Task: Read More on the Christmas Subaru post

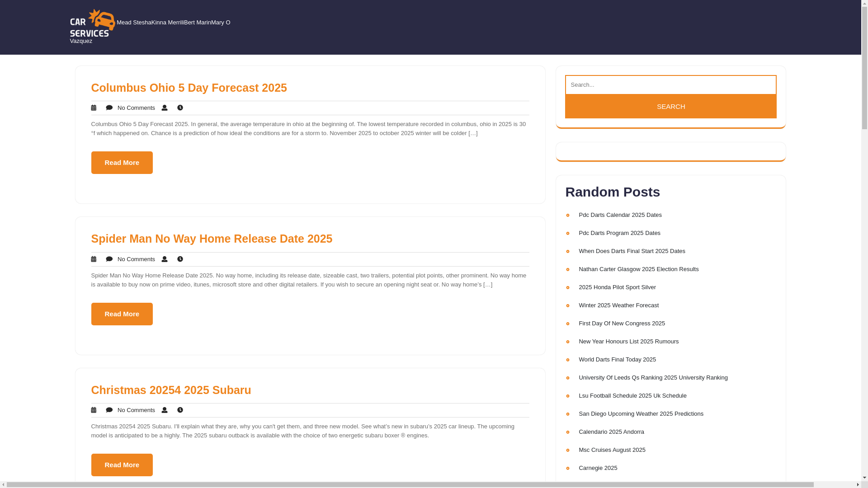Action: pos(122,465)
